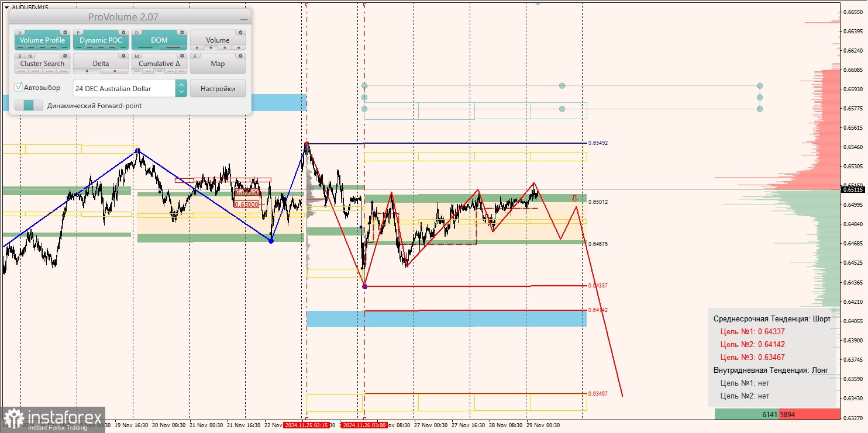Image resolution: width=868 pixels, height=433 pixels.
Task: Click the D hotkey badge on DOM
Action: (137, 33)
